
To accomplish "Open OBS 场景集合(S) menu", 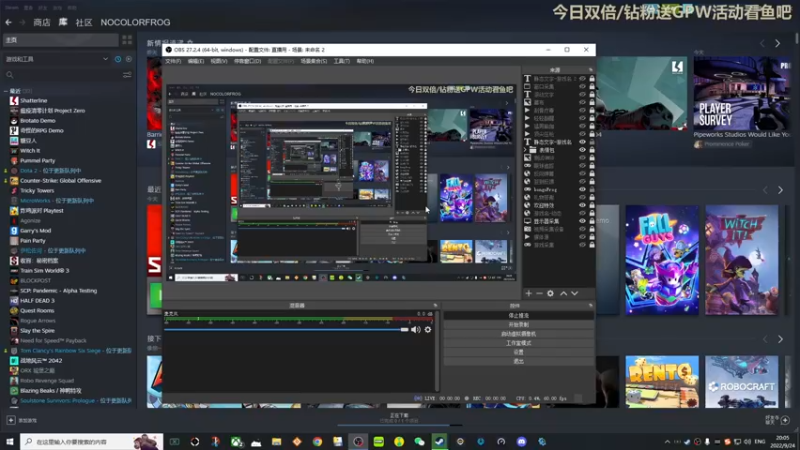I will pos(314,61).
